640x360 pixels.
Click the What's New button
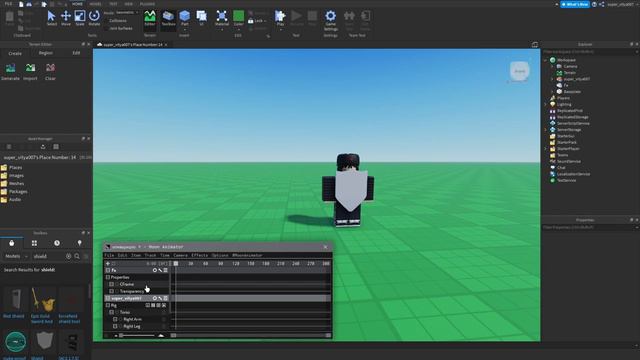pyautogui.click(x=575, y=4)
